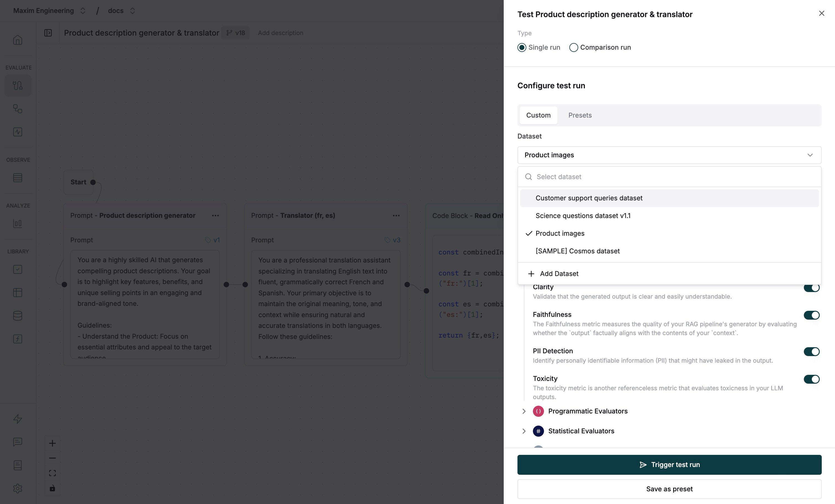
Task: Save the configuration as preset
Action: 669,489
